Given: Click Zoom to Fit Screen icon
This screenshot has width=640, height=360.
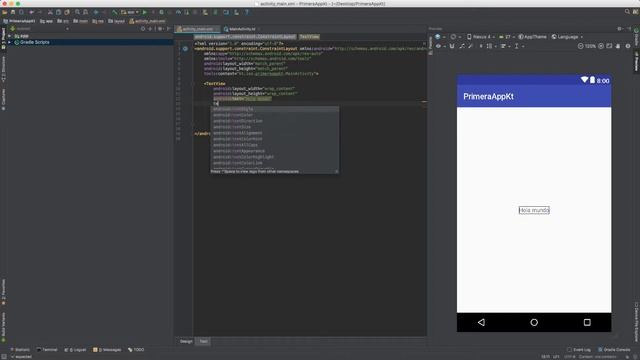Looking at the screenshot, I should [609, 46].
